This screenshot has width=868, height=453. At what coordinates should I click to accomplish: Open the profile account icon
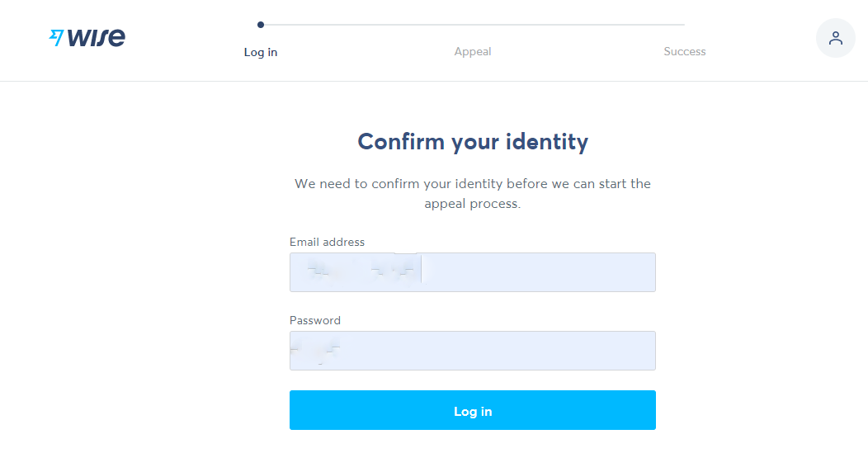pyautogui.click(x=835, y=38)
